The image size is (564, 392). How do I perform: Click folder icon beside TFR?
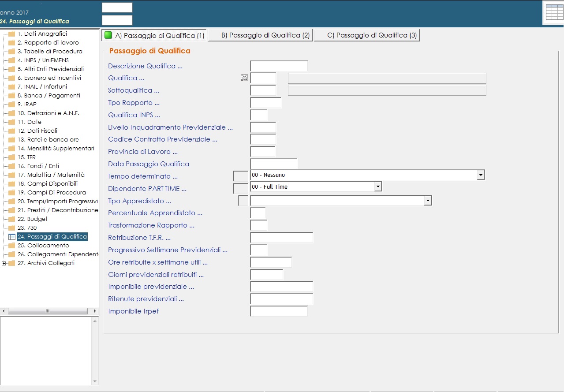tap(12, 157)
